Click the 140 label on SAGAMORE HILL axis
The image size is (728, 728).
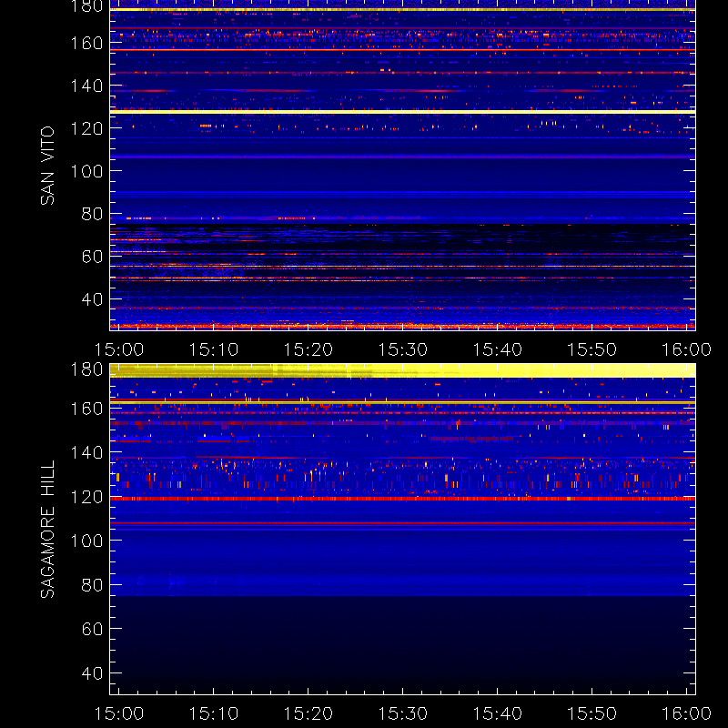pos(86,452)
